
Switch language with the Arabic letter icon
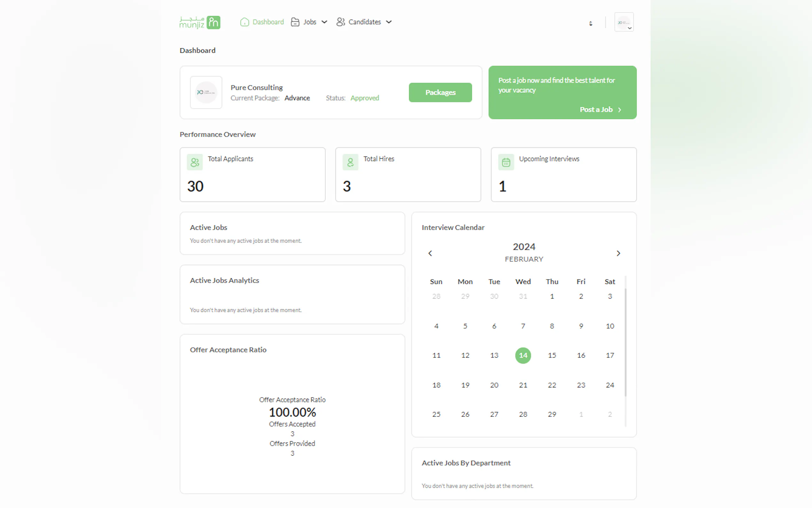pyautogui.click(x=591, y=23)
